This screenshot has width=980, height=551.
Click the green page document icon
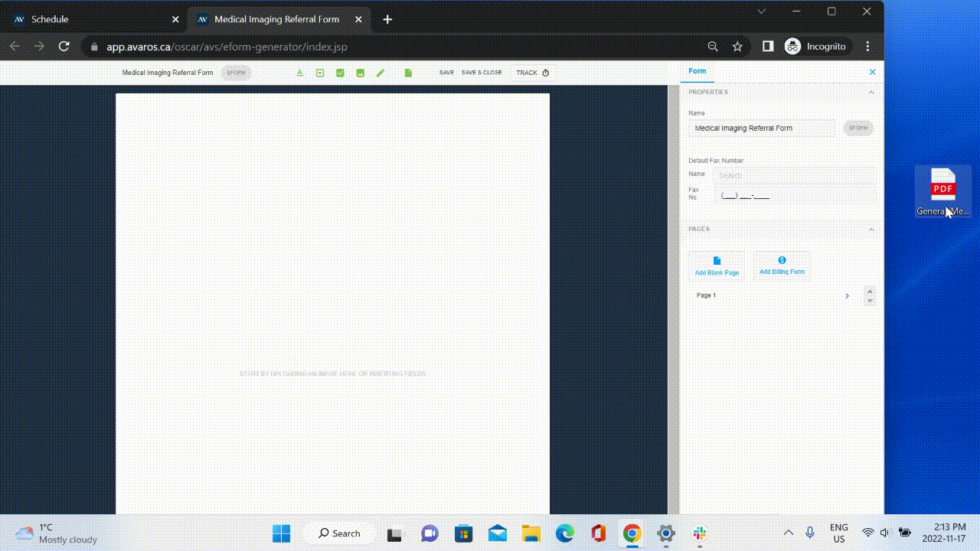pos(408,73)
